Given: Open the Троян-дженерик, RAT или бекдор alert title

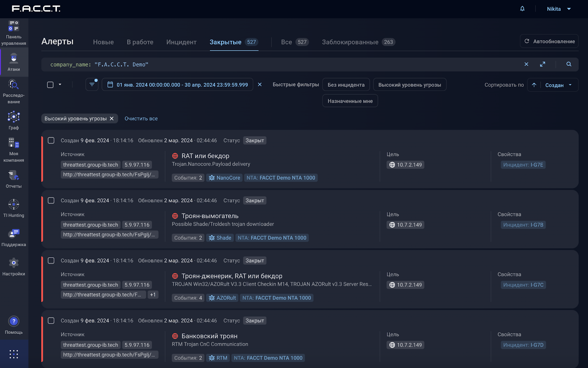Looking at the screenshot, I should pyautogui.click(x=232, y=276).
